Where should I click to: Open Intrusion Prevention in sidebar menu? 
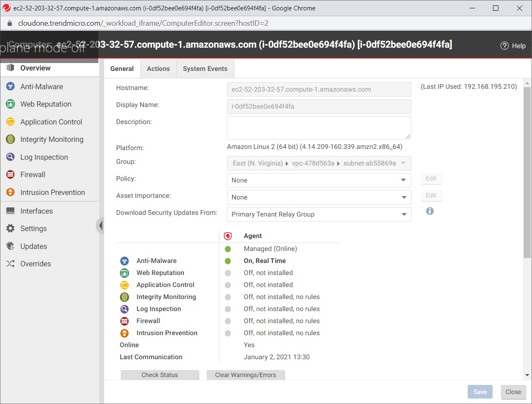pyautogui.click(x=49, y=192)
